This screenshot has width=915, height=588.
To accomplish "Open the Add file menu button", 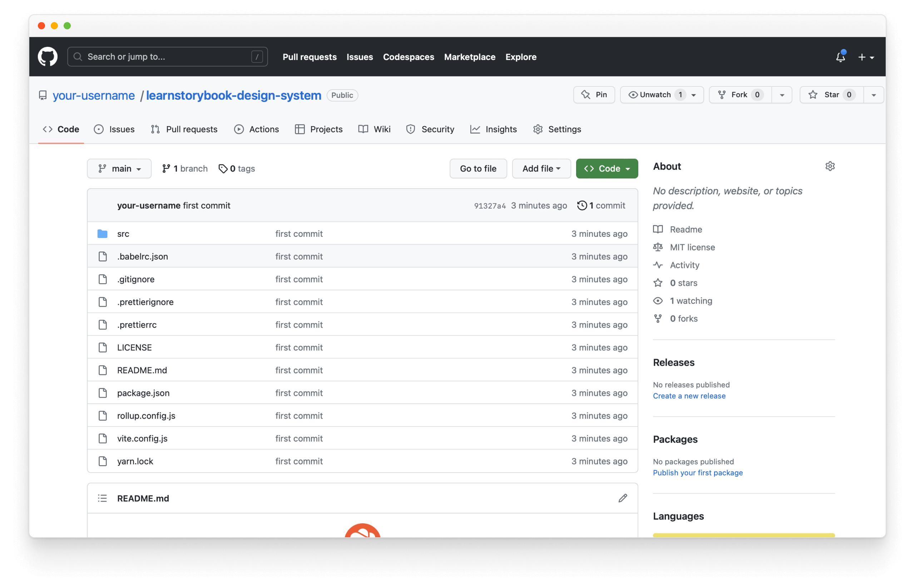I will (x=541, y=169).
